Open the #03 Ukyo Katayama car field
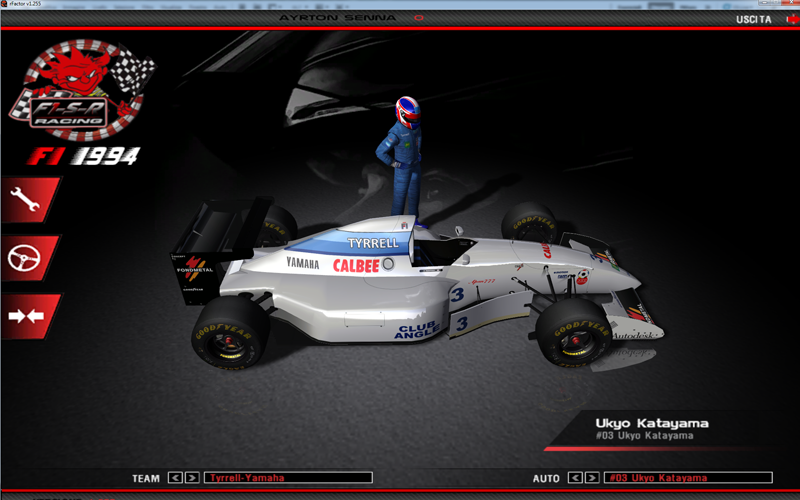Screen dimensions: 800x500 click(x=688, y=478)
